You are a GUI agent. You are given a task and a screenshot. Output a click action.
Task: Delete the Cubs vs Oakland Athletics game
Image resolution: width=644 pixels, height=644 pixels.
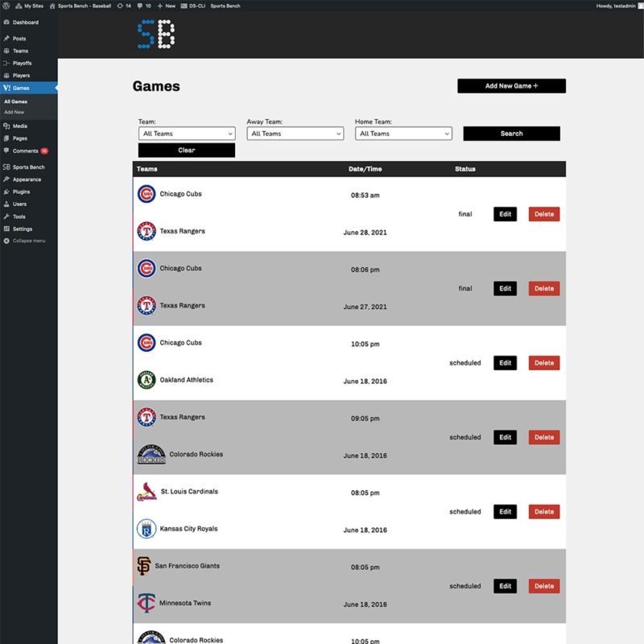544,363
